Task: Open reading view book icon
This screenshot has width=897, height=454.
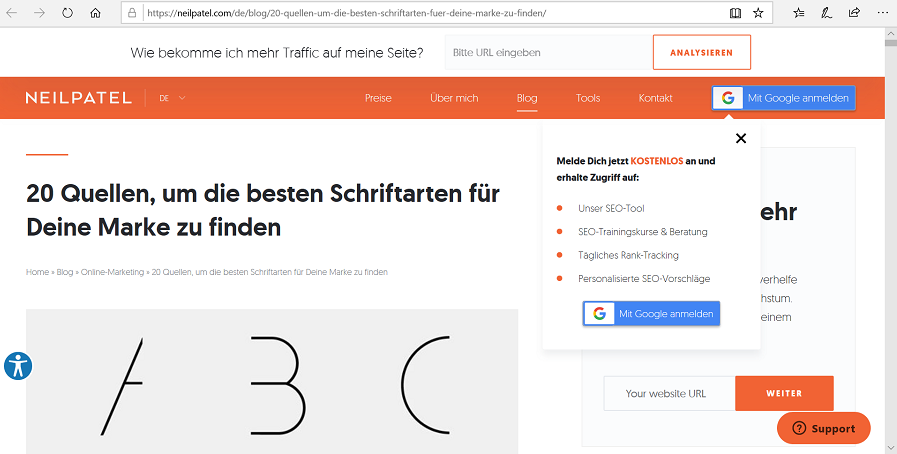Action: tap(736, 13)
